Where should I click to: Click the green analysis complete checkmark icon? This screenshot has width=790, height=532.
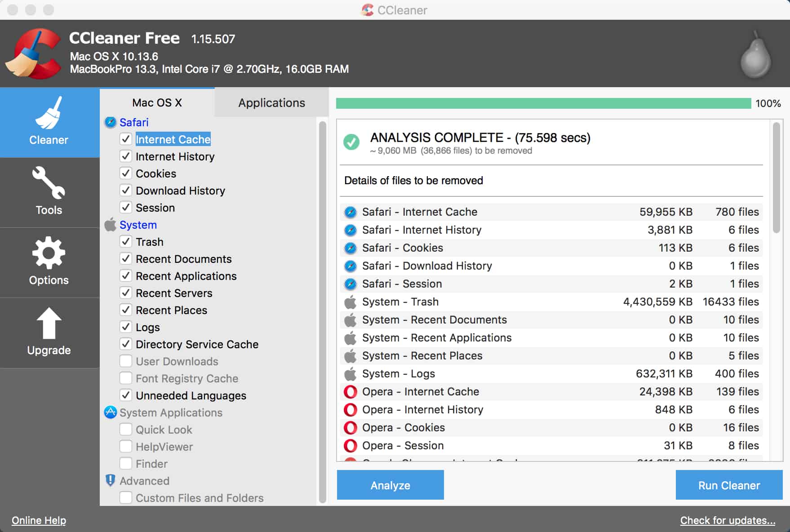351,142
